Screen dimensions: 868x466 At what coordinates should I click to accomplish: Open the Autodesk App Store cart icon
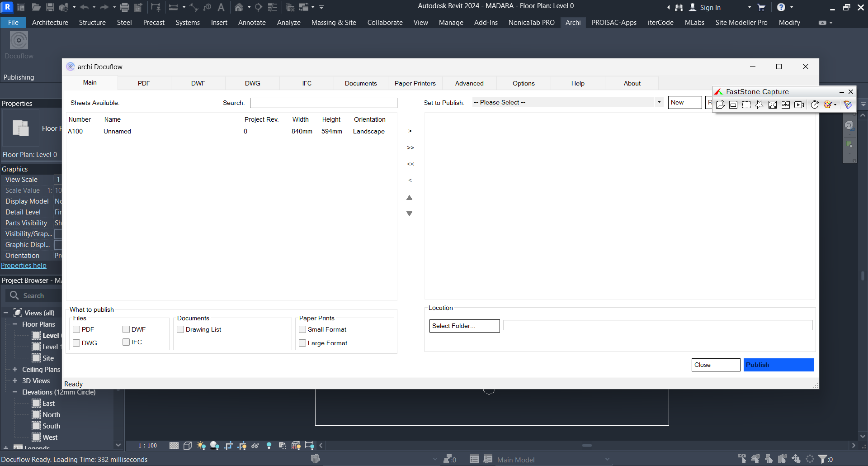(761, 7)
